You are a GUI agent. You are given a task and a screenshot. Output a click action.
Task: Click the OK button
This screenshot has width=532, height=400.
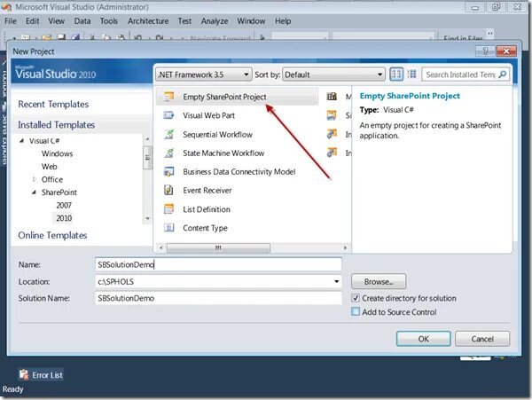pyautogui.click(x=424, y=339)
